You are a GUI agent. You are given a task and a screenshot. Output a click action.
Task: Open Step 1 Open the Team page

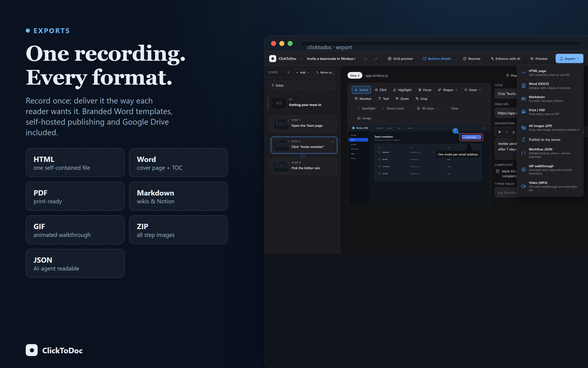tap(304, 124)
